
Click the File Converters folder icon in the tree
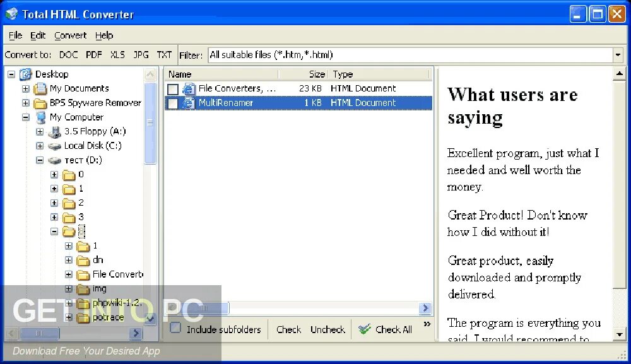[x=83, y=274]
